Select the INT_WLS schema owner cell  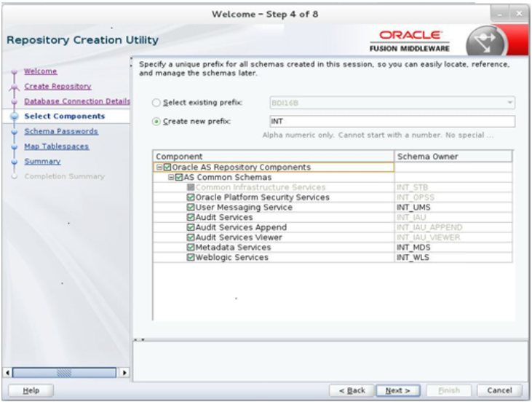pos(453,257)
